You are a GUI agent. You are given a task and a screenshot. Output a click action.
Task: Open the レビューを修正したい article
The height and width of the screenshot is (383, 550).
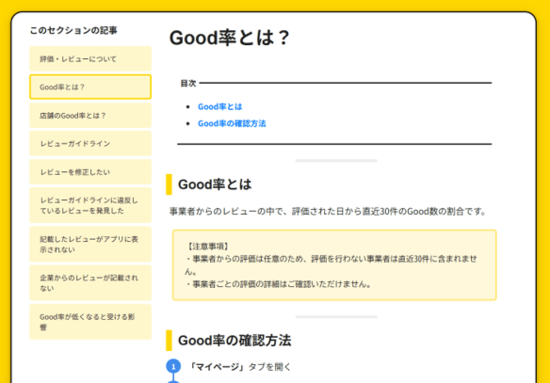tap(90, 172)
